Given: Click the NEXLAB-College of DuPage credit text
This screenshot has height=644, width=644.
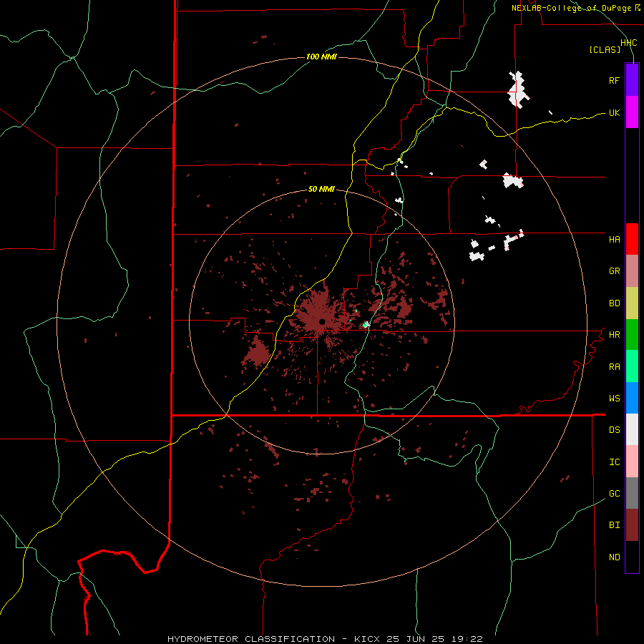Looking at the screenshot, I should (571, 8).
